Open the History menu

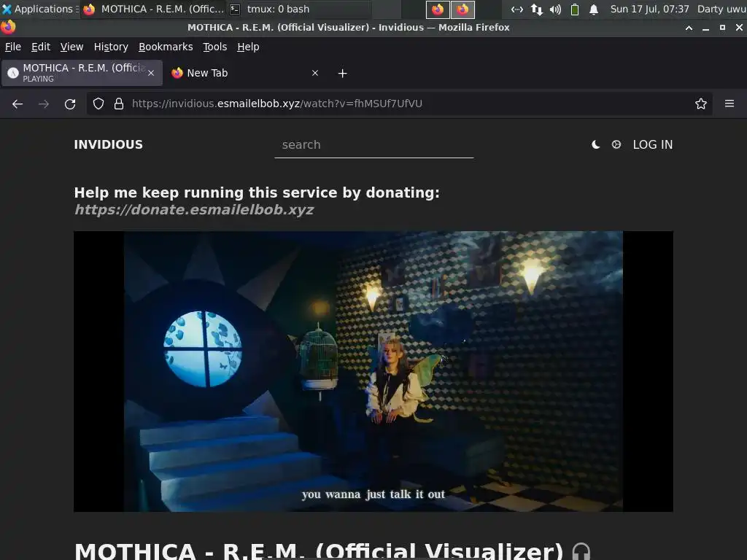click(111, 47)
